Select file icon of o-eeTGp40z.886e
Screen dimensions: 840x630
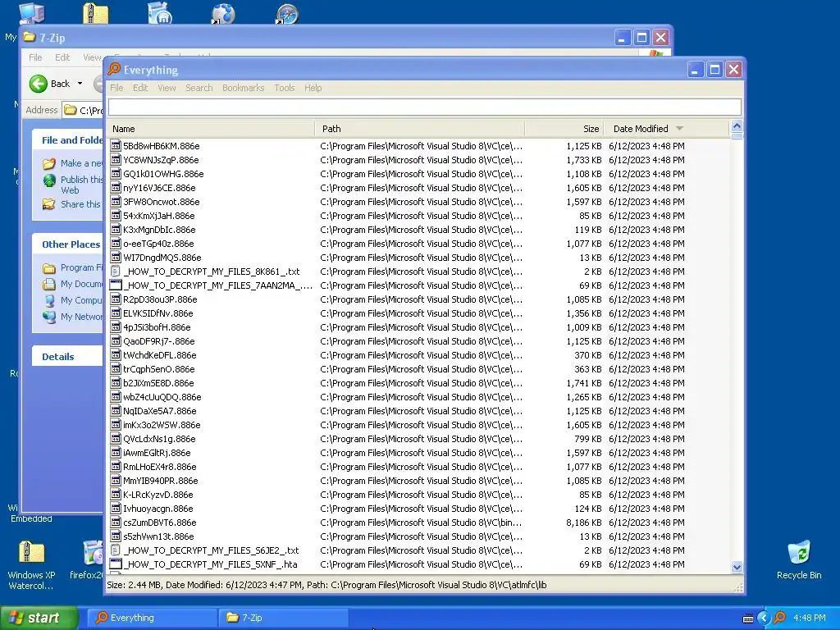click(x=115, y=243)
